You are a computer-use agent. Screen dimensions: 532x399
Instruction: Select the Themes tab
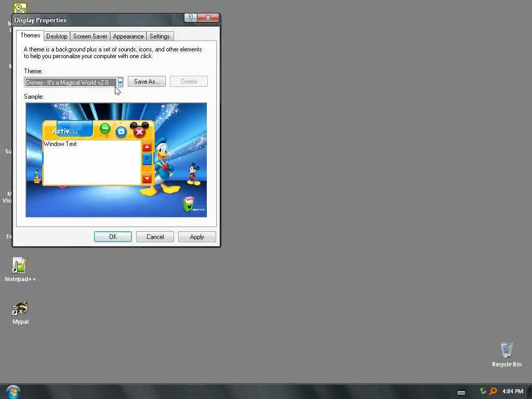pos(30,35)
